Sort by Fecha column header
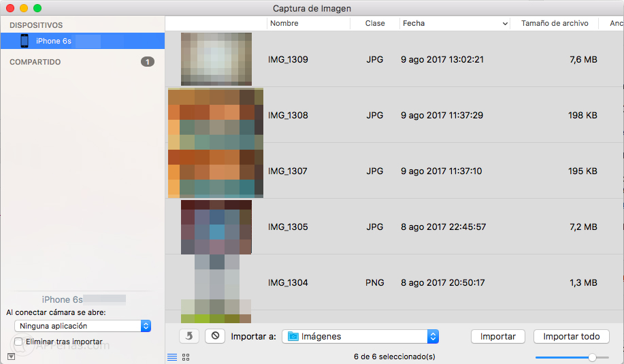Viewport: 624px width, 364px height. click(x=454, y=23)
